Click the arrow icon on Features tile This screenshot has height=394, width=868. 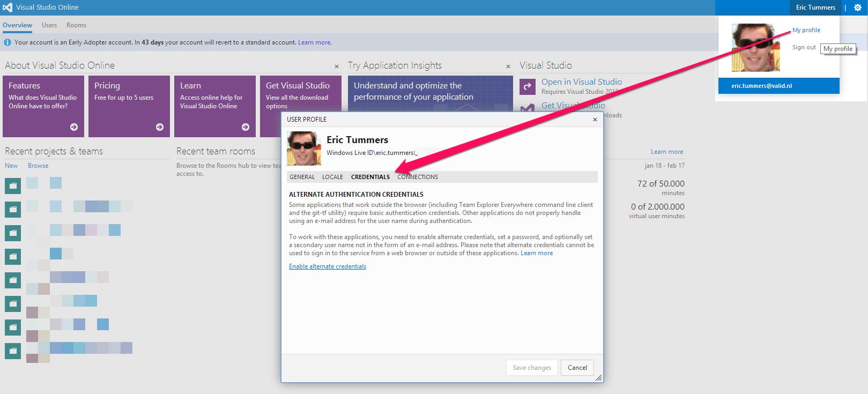[74, 127]
